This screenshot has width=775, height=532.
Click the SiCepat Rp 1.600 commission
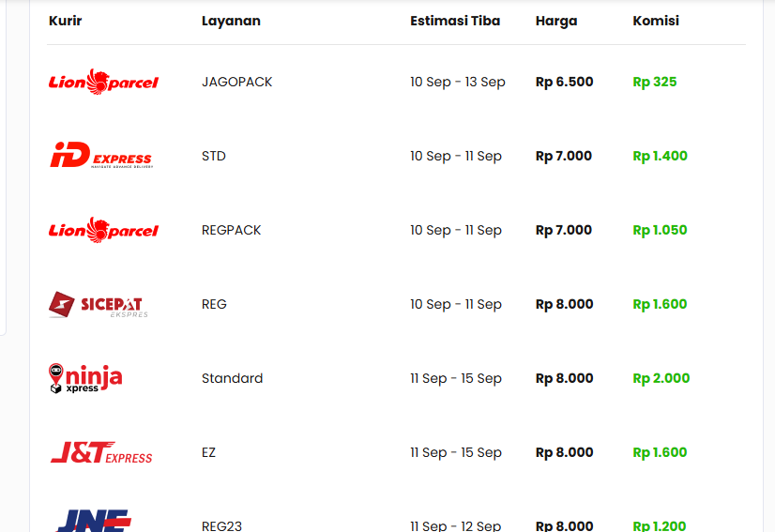tap(660, 304)
